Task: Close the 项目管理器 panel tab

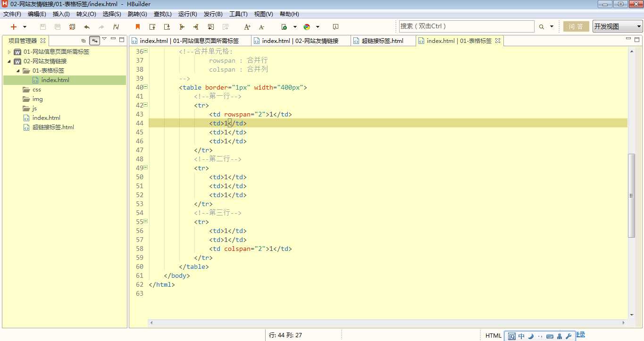Action: tap(43, 41)
